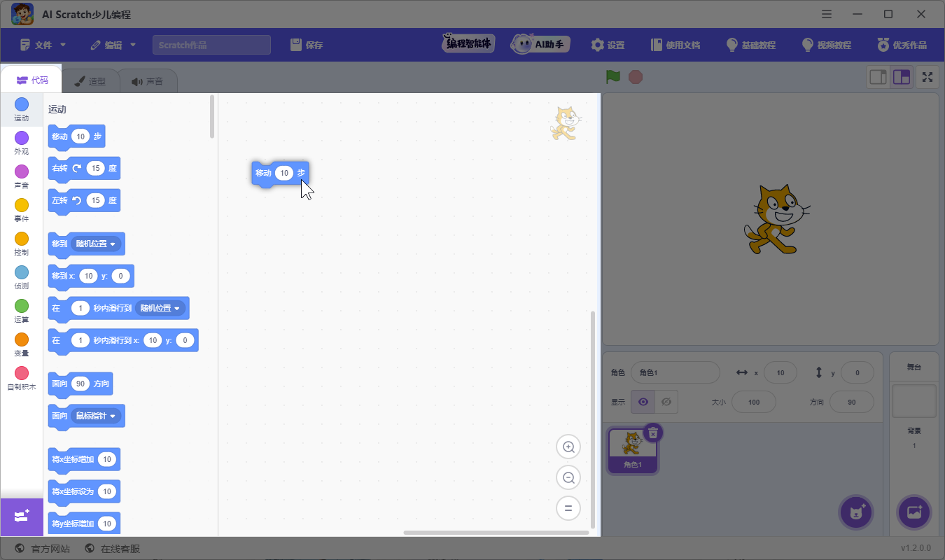
Task: Click the sprite name field 角色1
Action: 675,373
